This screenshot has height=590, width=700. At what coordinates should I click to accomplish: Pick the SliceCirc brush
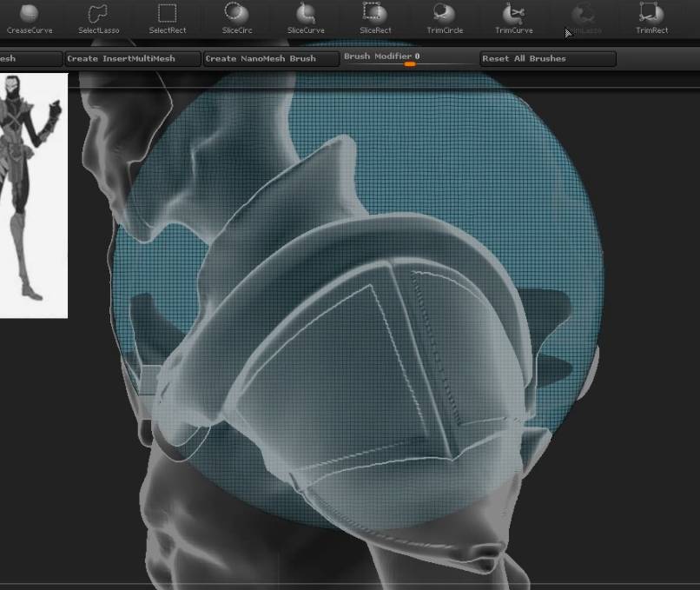click(x=237, y=19)
